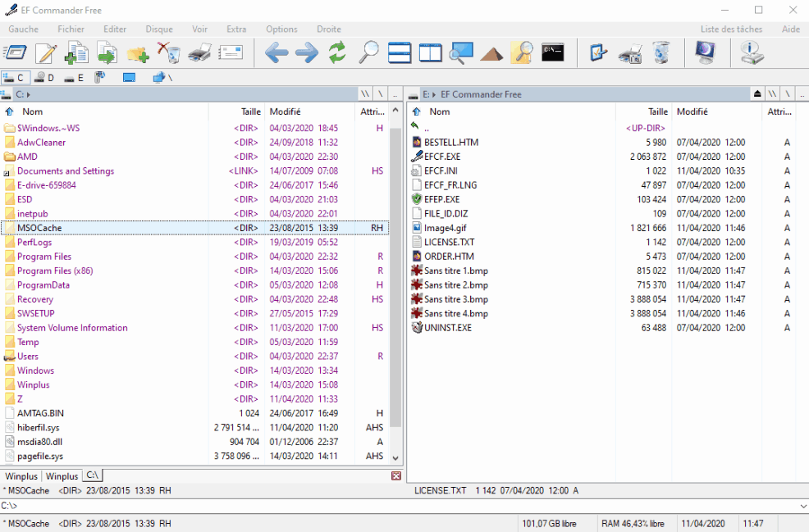Click the brown pyramid toolbar icon

point(491,53)
